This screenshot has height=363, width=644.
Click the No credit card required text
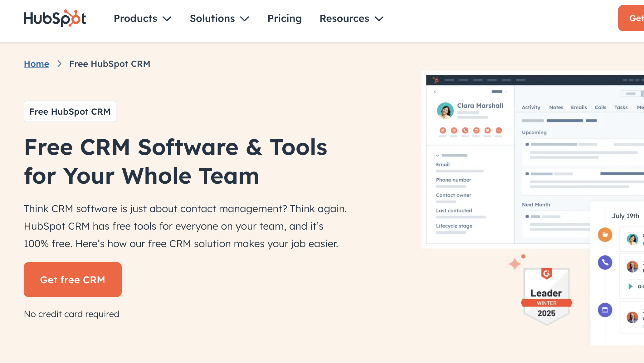71,314
